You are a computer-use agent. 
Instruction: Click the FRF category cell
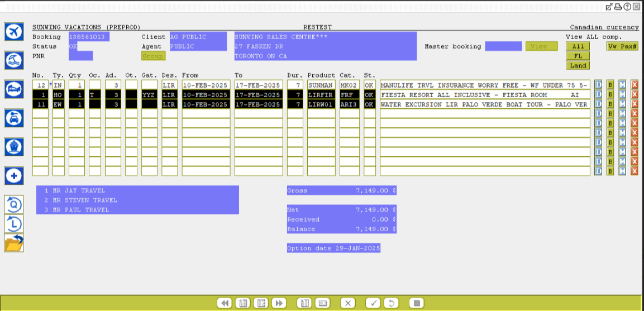pos(350,94)
